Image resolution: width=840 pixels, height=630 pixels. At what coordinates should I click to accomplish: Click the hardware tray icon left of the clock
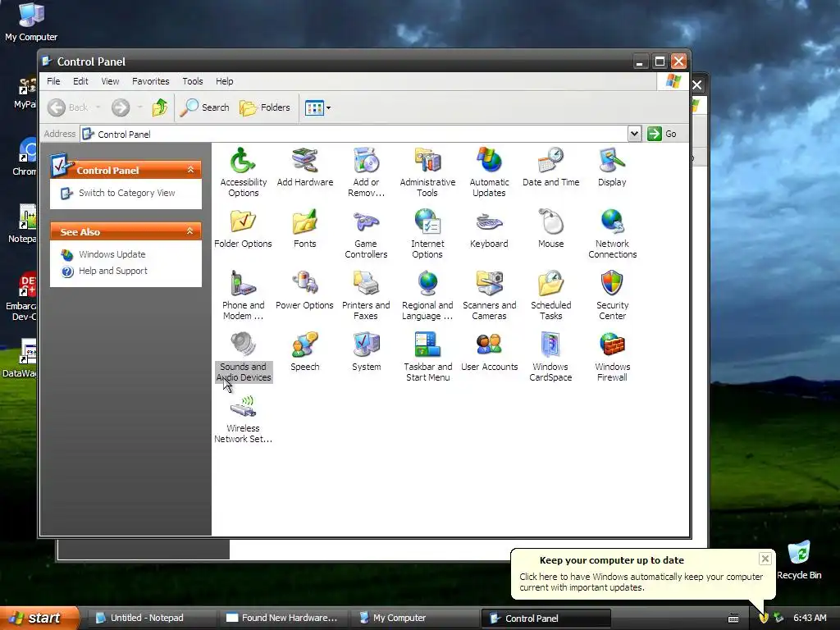click(779, 618)
